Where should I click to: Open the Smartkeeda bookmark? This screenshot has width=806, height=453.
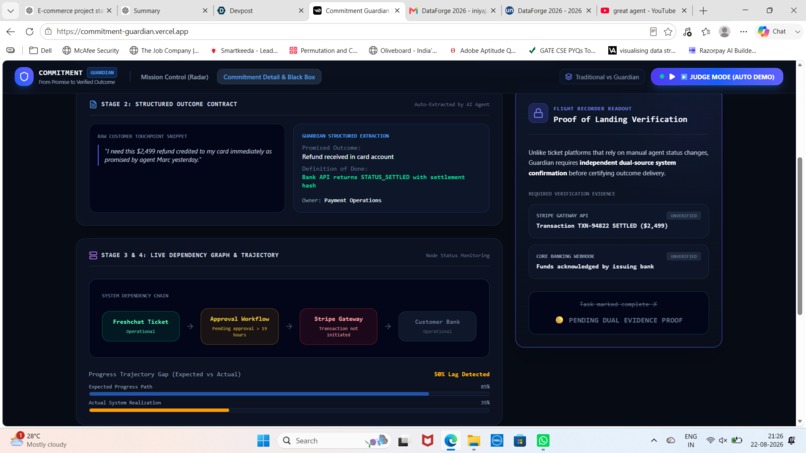point(244,50)
